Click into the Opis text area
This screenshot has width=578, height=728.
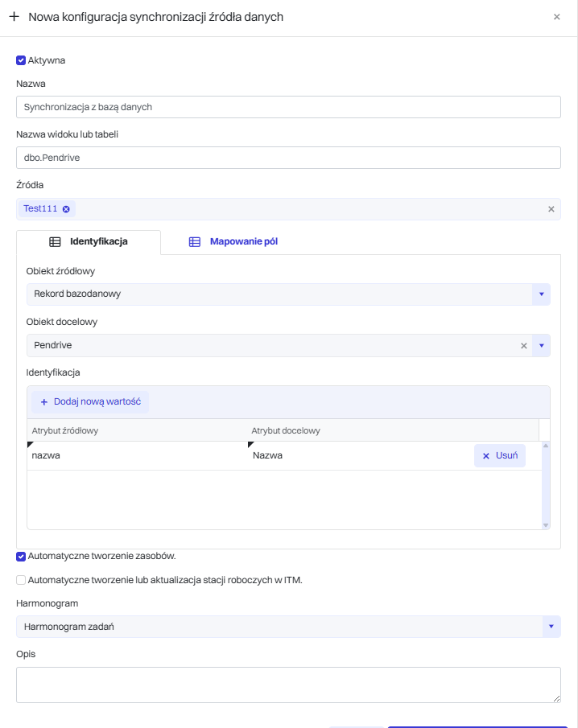point(288,685)
